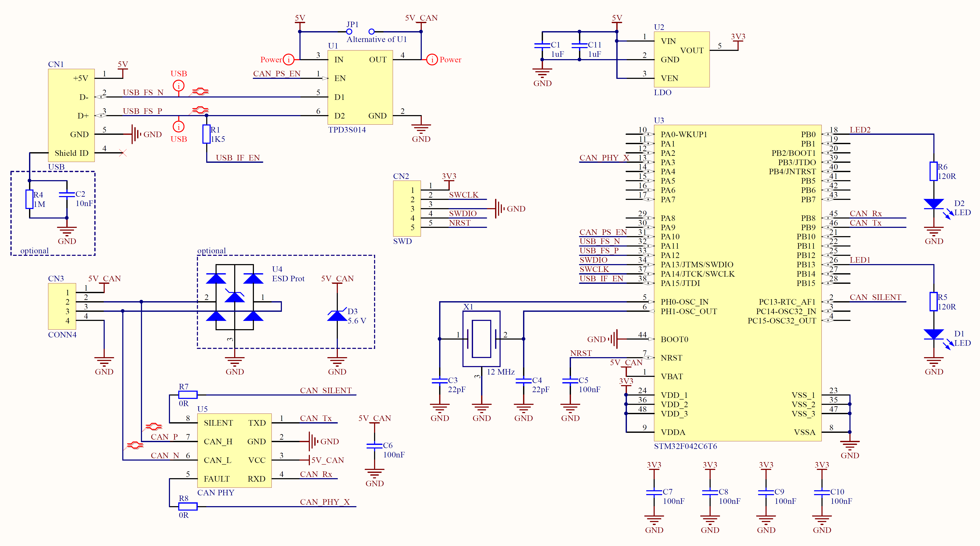This screenshot has width=980, height=546.
Task: Select the R6 120R resistor symbol
Action: (x=933, y=171)
